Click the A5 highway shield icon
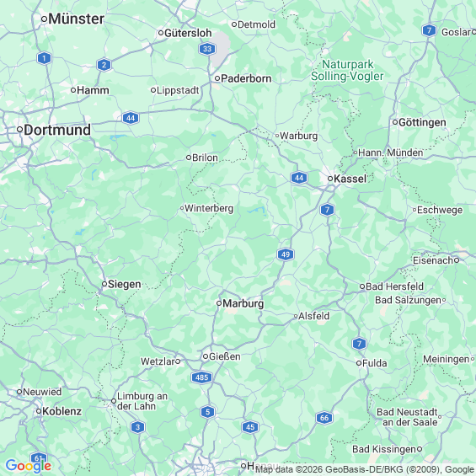Viewport: 476px width, 476px height. (x=207, y=412)
